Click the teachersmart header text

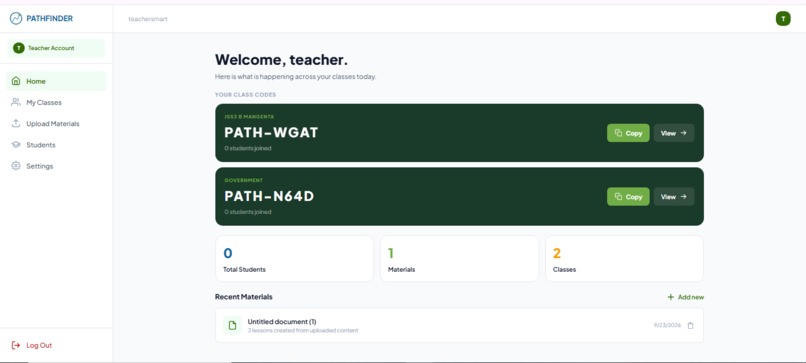click(x=148, y=19)
